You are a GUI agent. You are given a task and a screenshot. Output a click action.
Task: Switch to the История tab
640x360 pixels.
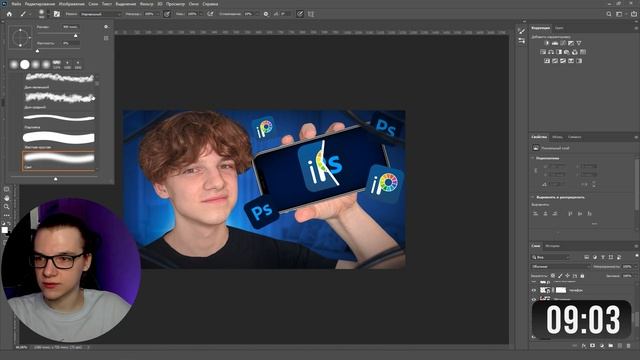pyautogui.click(x=553, y=246)
